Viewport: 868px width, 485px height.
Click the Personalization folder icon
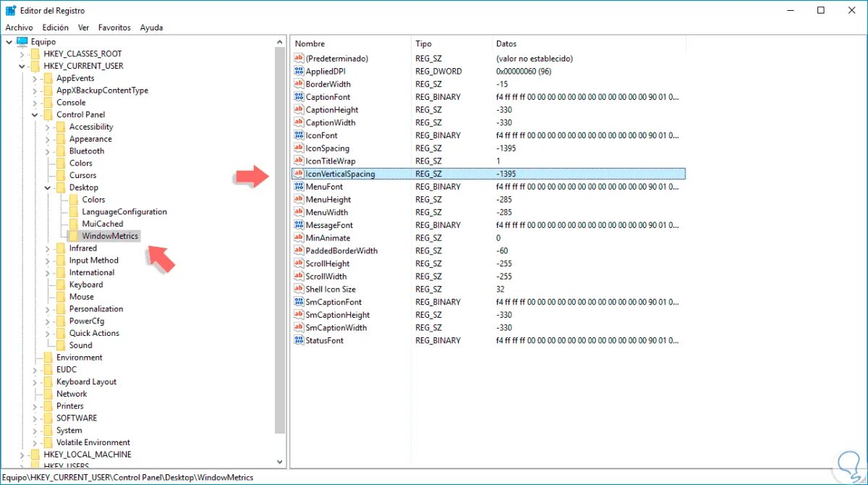[x=61, y=309]
